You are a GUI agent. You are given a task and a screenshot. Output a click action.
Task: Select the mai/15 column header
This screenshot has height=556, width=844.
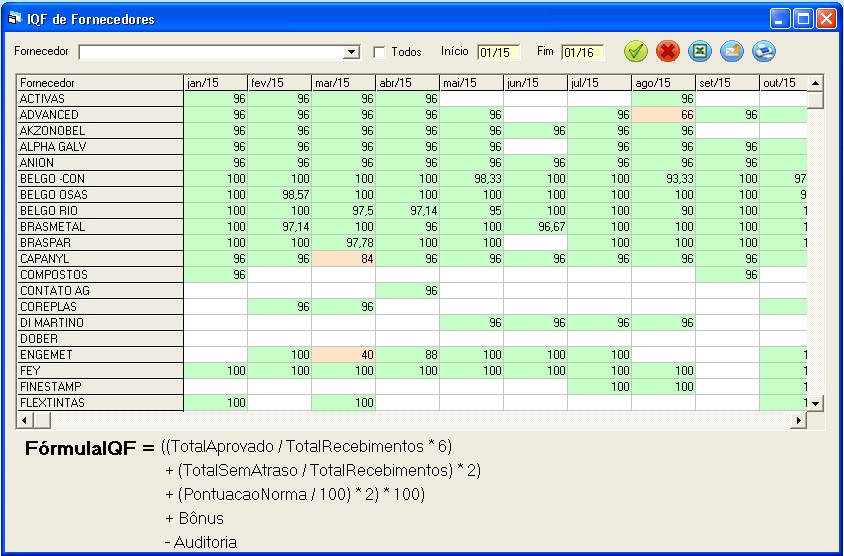(472, 83)
